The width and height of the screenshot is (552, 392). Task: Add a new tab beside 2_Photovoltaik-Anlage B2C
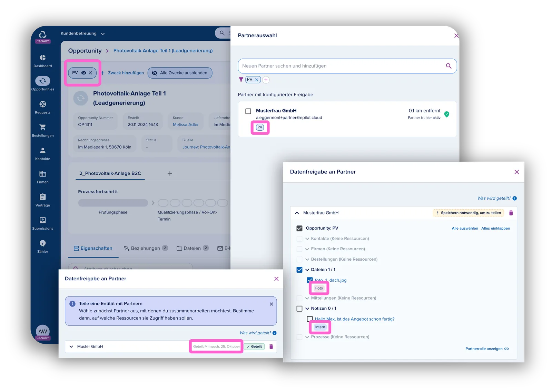tap(170, 173)
